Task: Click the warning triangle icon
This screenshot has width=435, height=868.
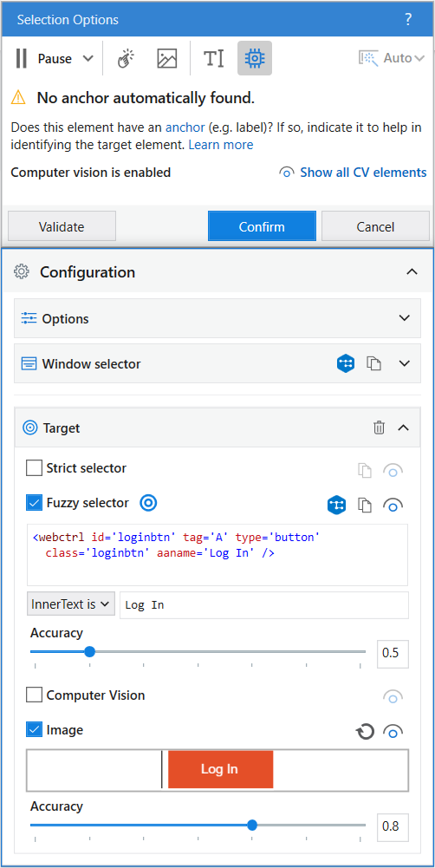Action: tap(19, 98)
